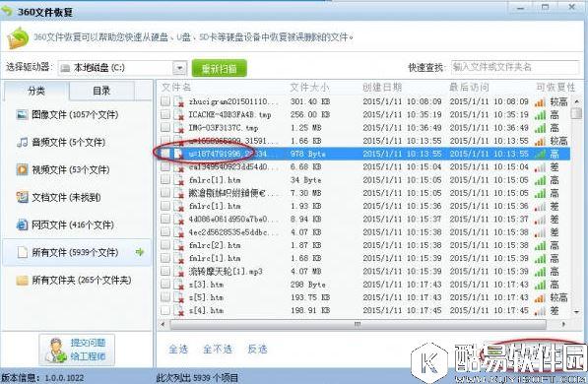Click 提交问题给工程师 button

coord(77,351)
